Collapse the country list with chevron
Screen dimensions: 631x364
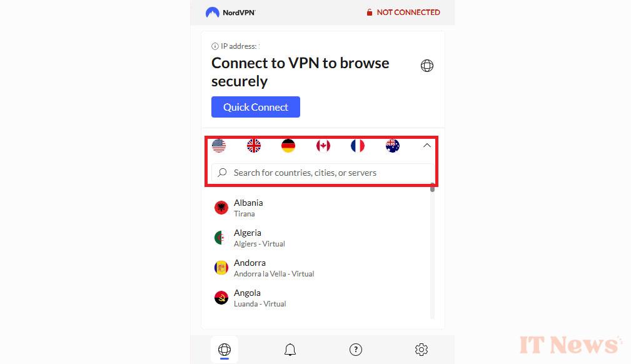tap(427, 145)
